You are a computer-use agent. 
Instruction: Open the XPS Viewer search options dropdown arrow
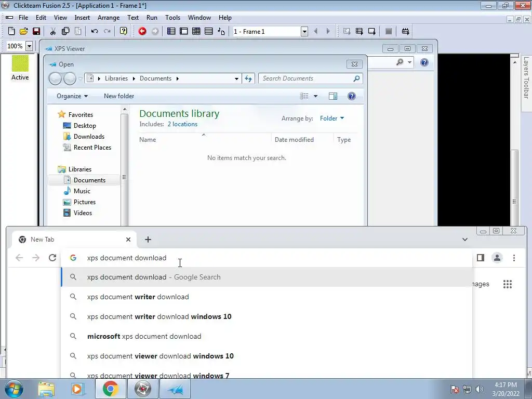409,62
